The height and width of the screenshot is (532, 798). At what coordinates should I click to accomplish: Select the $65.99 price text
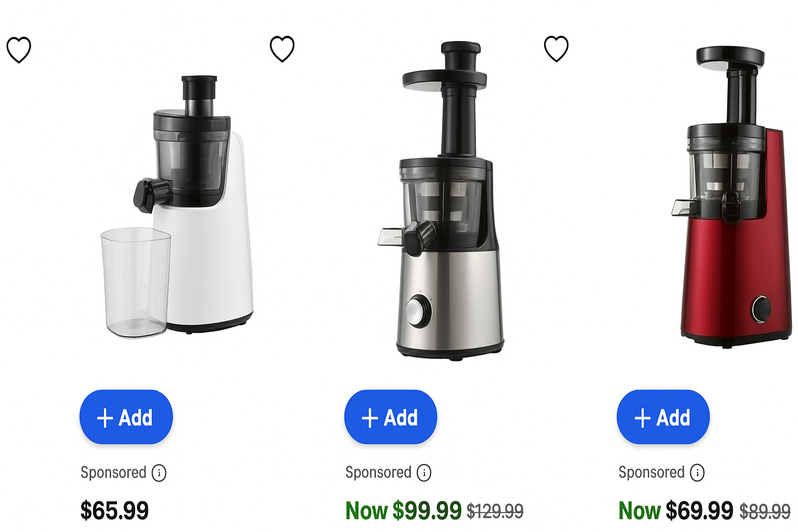click(114, 510)
